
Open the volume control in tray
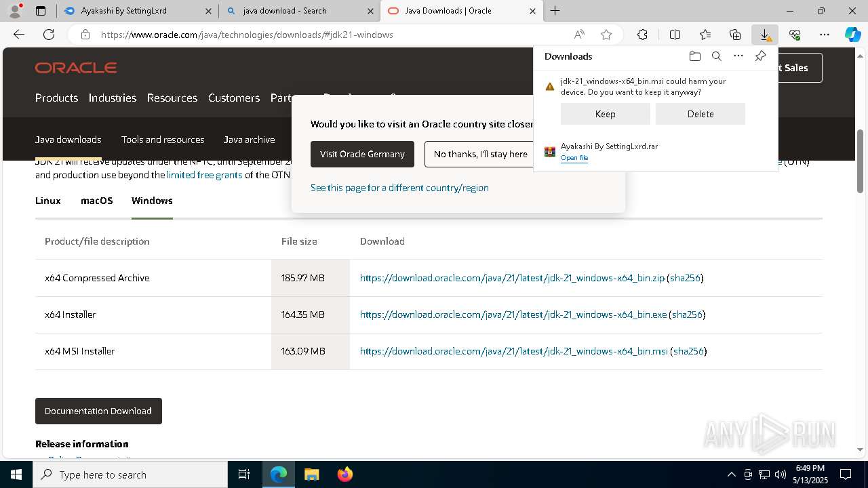click(x=780, y=474)
